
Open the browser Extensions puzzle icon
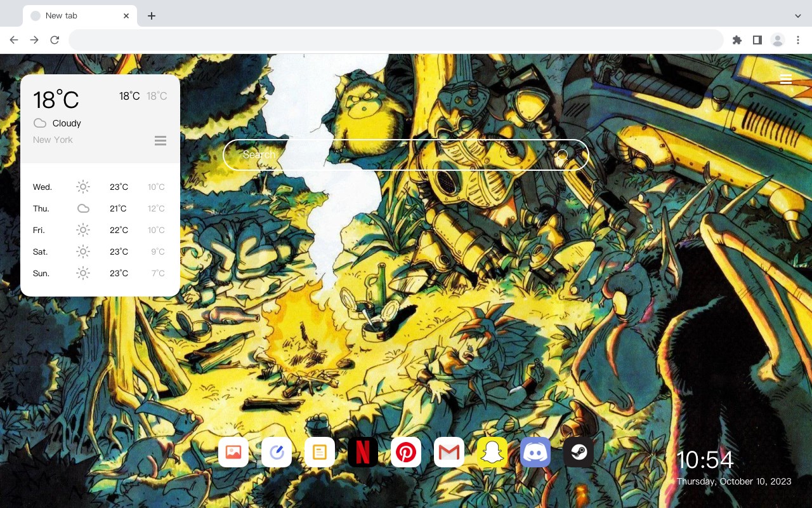click(x=737, y=40)
